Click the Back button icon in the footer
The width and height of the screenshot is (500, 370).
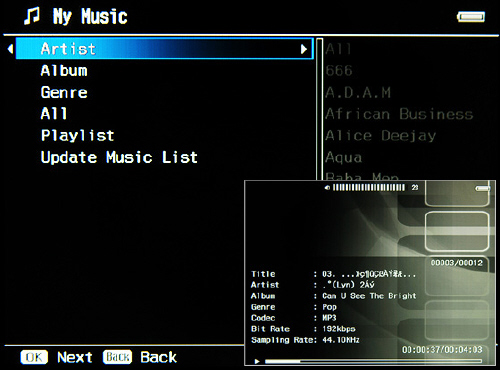point(117,357)
